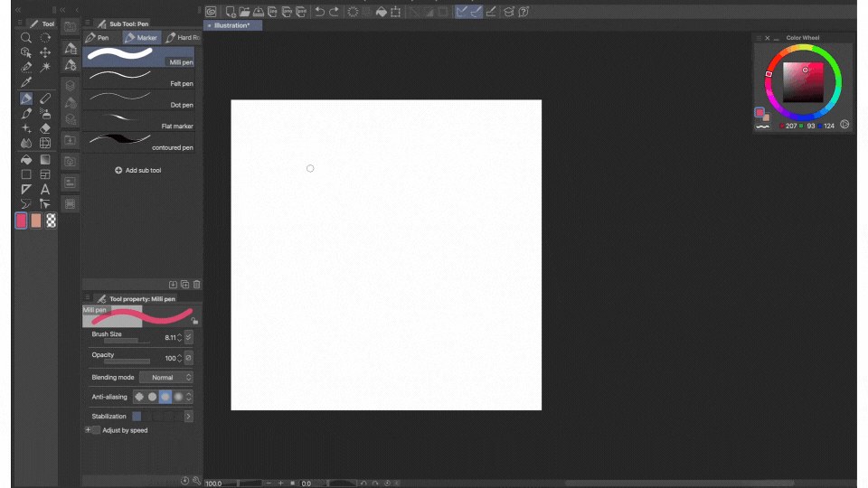Select the Move layer tool

pos(45,52)
